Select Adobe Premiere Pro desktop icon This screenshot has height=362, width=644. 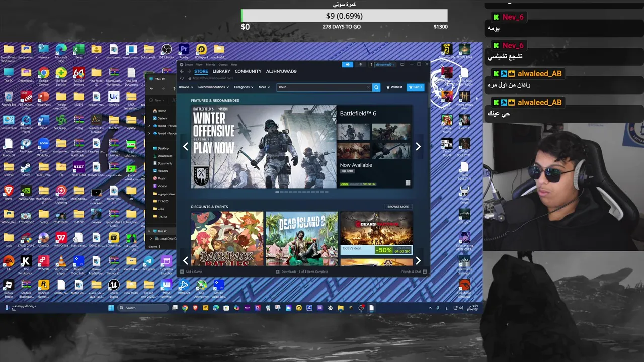point(184,51)
